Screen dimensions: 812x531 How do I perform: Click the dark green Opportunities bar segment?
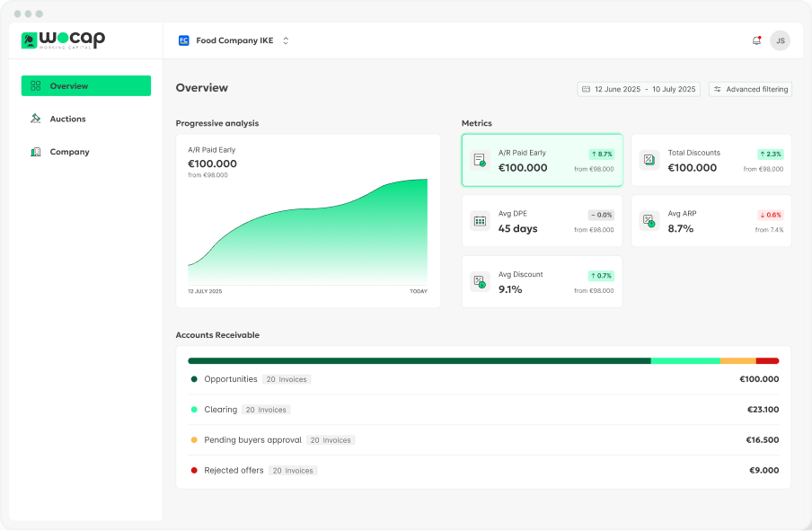[419, 360]
